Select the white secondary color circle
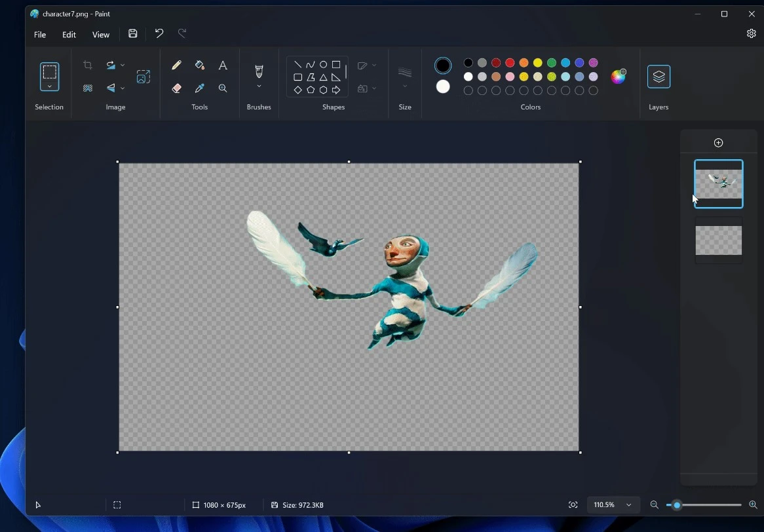The image size is (764, 532). pyautogui.click(x=443, y=87)
